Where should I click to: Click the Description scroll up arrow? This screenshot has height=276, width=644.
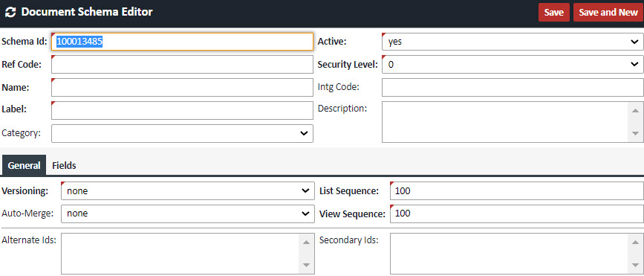635,110
